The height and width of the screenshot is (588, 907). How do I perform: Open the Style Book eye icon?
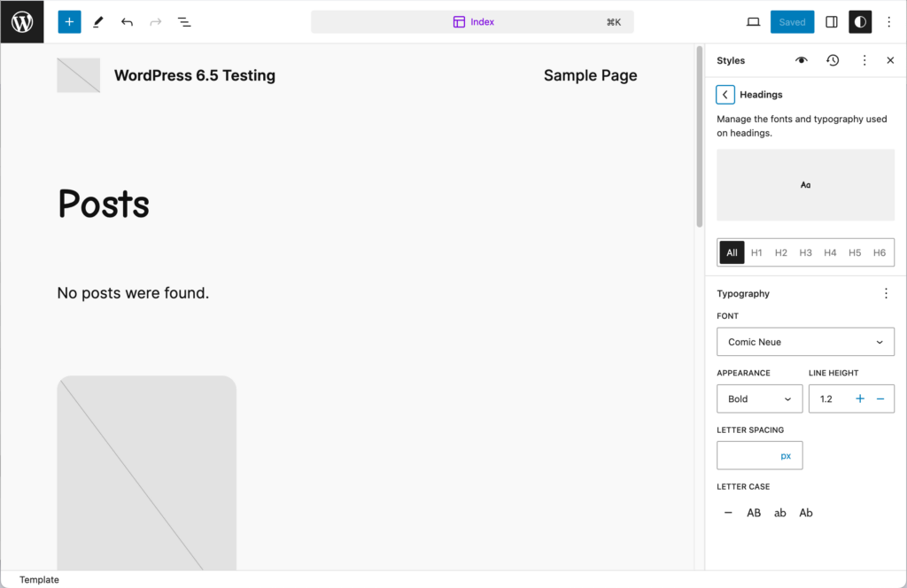click(x=801, y=59)
